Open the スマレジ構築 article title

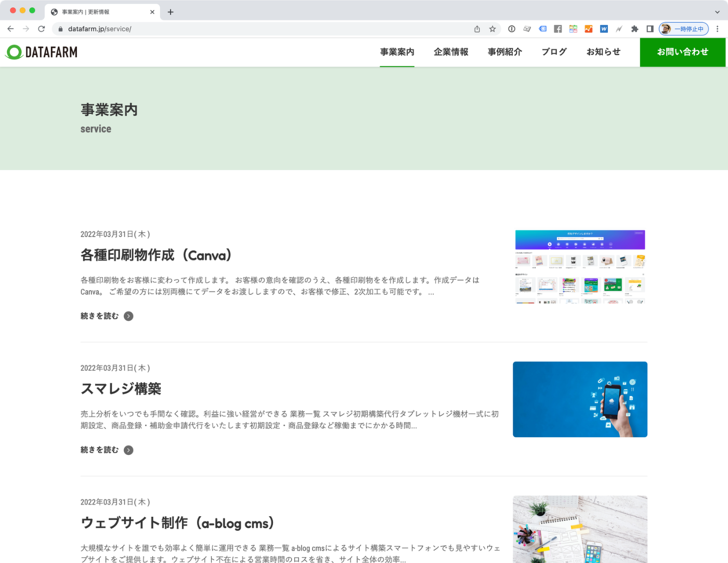coord(121,389)
